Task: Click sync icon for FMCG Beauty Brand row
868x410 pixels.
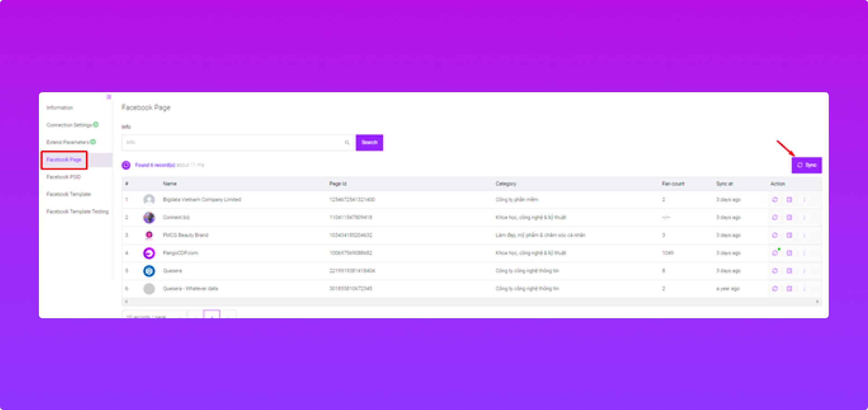Action: pos(774,235)
